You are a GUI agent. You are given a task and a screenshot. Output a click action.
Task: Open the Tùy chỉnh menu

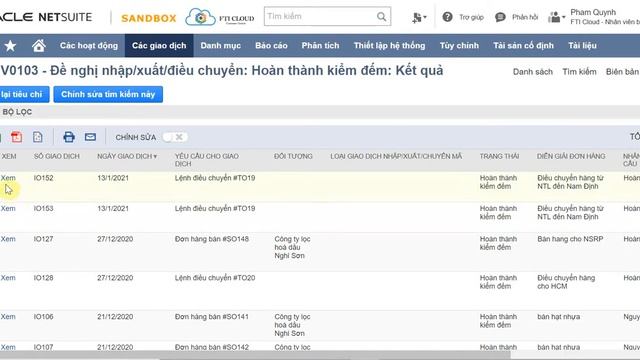(x=459, y=46)
